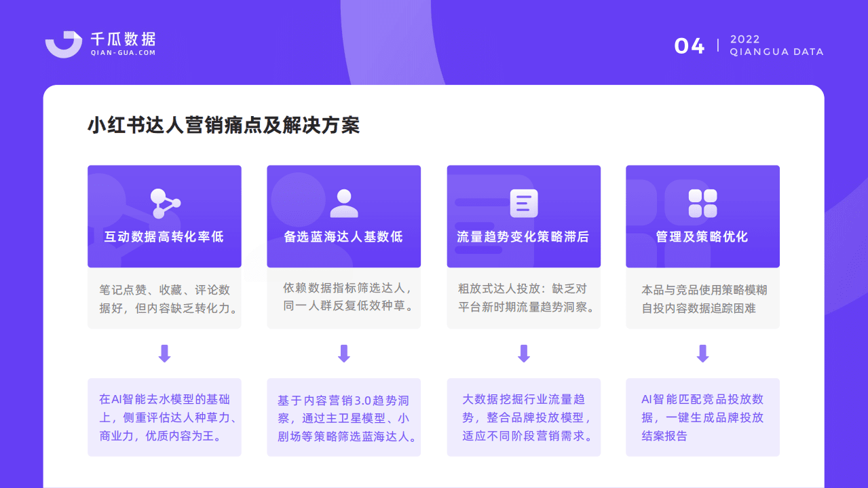Select the 管理及策略优化 card header
Viewport: 868px width, 488px height.
click(702, 236)
